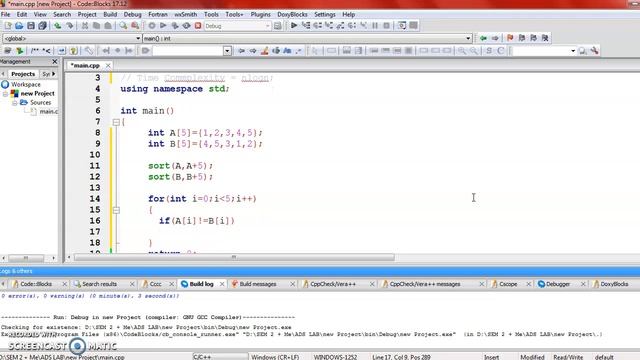640x360 pixels.
Task: Select the main.c file in Sources
Action: point(49,111)
